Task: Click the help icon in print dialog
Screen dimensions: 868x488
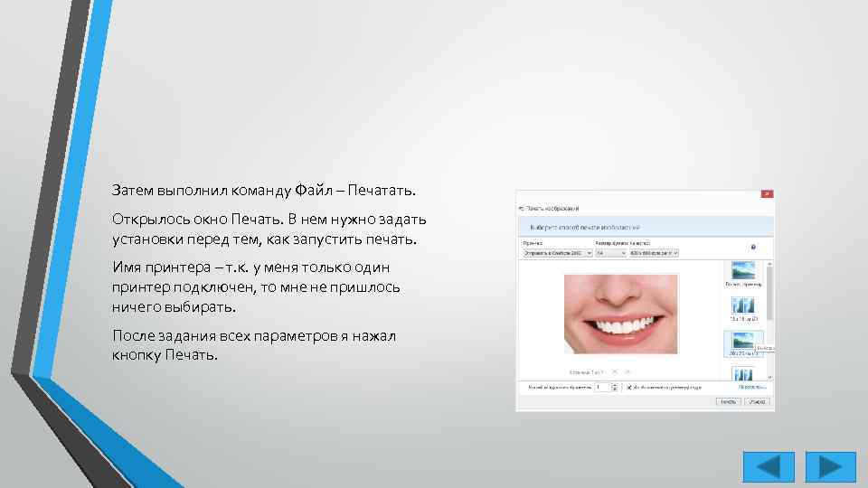Action: [753, 247]
